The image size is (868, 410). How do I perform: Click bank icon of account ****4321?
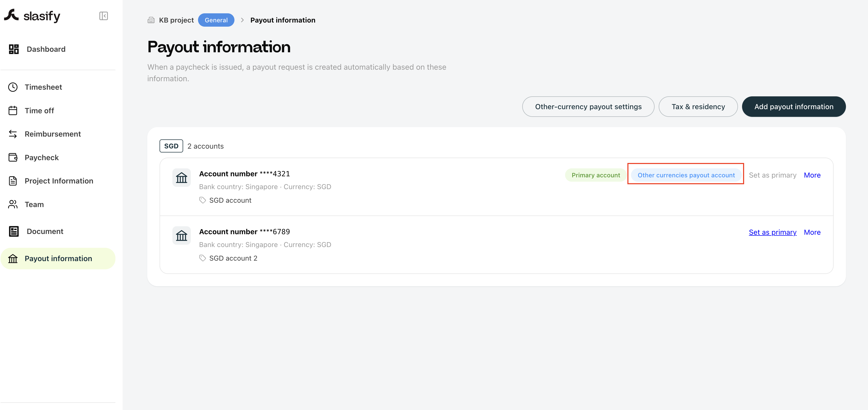tap(182, 177)
